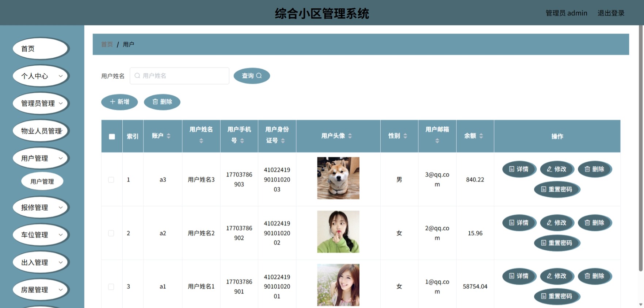Image resolution: width=644 pixels, height=308 pixels.
Task: Click the 新增 add button
Action: coord(119,102)
